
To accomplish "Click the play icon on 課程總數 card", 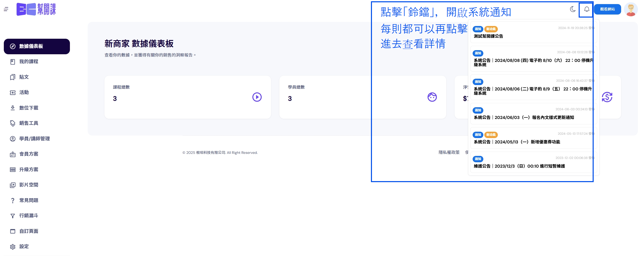I will pos(257,97).
